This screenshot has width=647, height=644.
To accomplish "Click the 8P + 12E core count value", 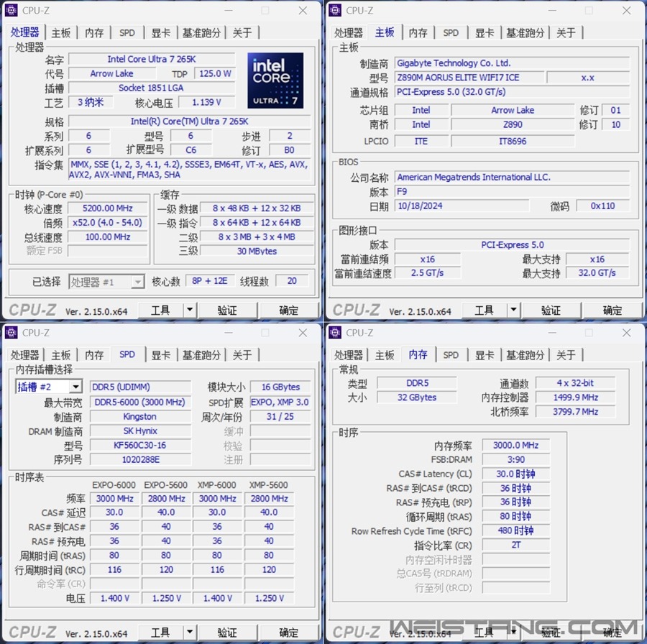I will [x=210, y=281].
